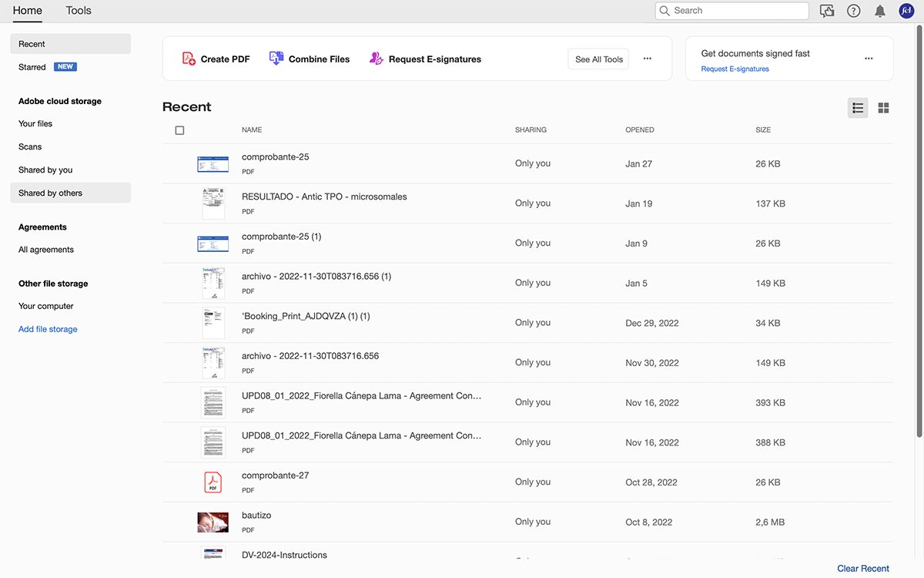Click the Clear Recent link

(x=863, y=569)
